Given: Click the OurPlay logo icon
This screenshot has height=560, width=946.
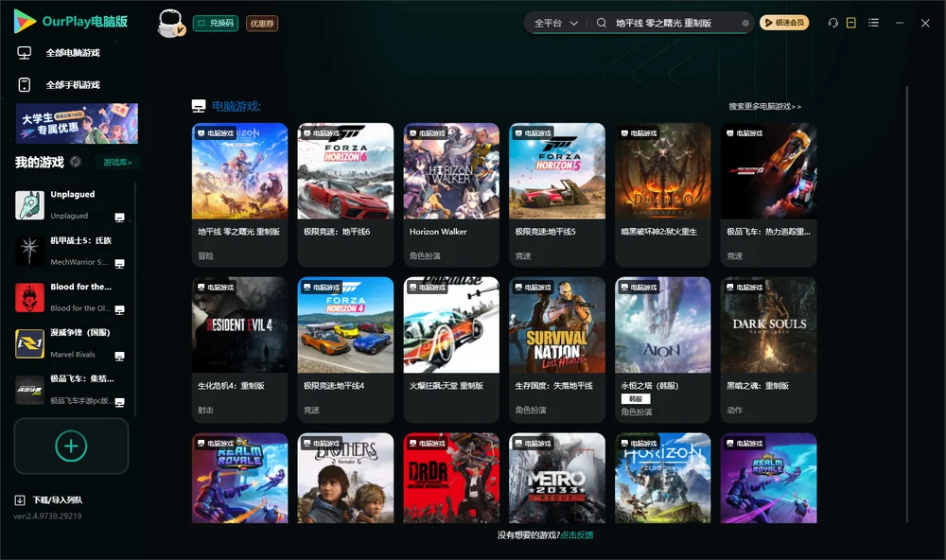Looking at the screenshot, I should pyautogui.click(x=25, y=21).
